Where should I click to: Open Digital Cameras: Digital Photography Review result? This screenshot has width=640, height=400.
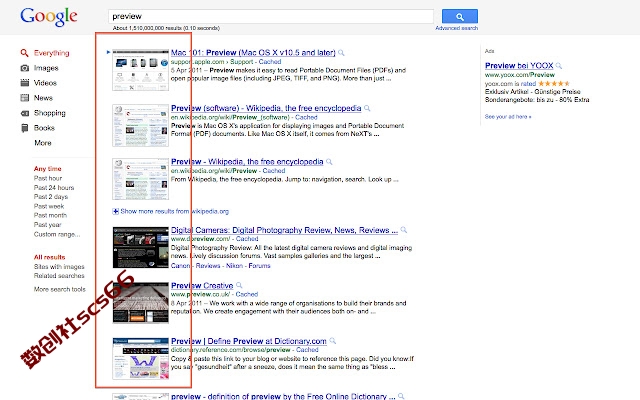point(284,230)
